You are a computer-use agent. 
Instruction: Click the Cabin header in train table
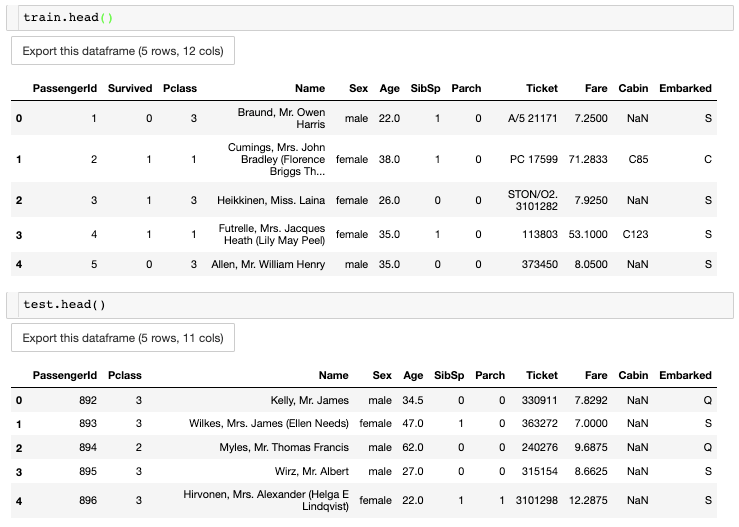coord(633,89)
